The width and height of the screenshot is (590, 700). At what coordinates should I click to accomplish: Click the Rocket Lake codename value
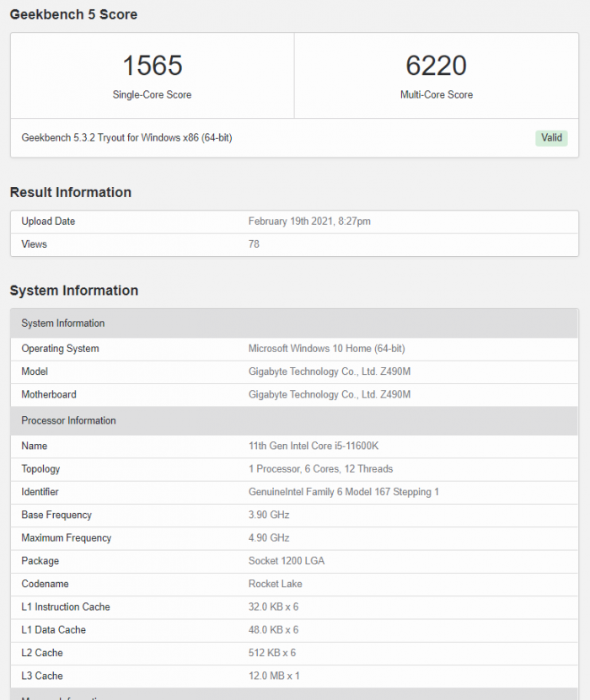tap(276, 584)
